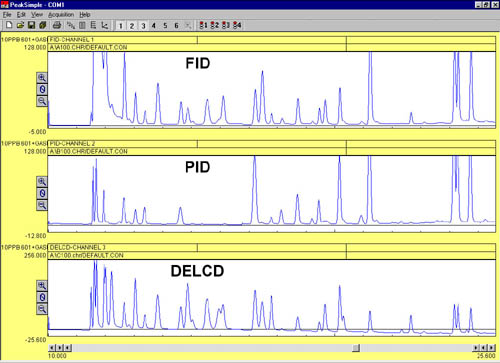Open a chromatogram with the folder icon
The height and width of the screenshot is (363, 500).
point(20,25)
